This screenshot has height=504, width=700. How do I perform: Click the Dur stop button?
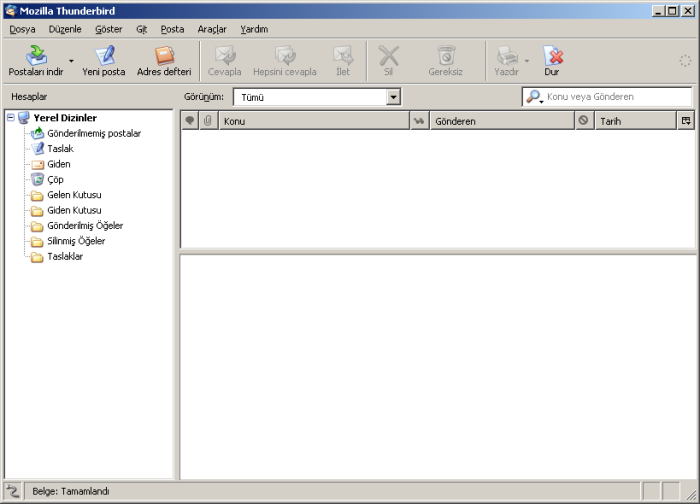[552, 61]
